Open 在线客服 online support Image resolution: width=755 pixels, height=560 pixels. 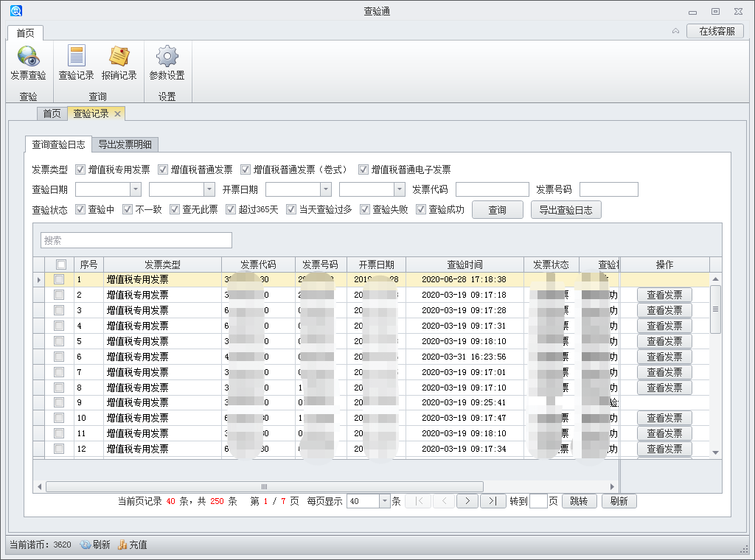(715, 31)
